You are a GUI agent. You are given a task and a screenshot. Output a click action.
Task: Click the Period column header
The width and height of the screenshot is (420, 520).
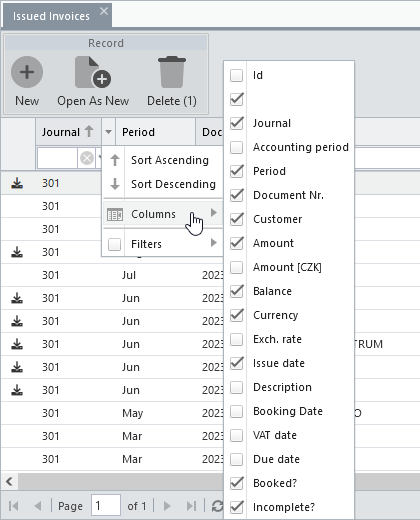[x=155, y=132]
